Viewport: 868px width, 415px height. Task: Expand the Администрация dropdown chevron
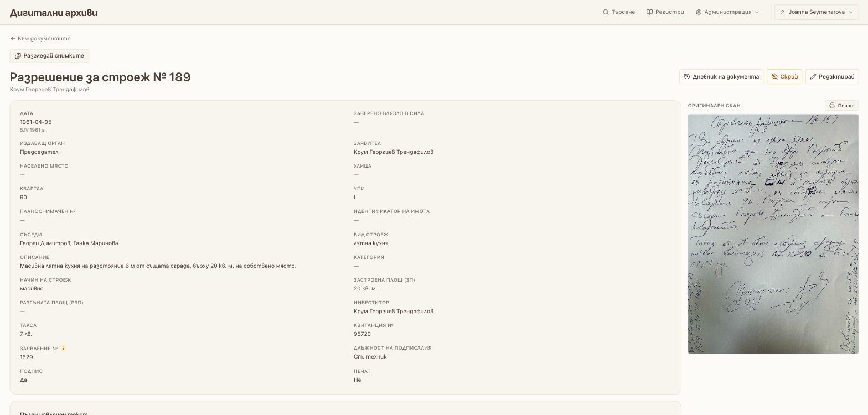[757, 12]
